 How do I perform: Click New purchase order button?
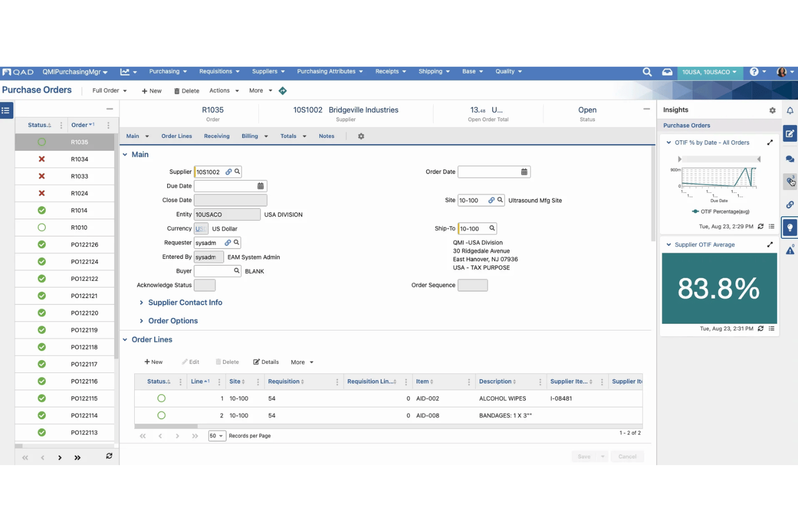(x=152, y=91)
